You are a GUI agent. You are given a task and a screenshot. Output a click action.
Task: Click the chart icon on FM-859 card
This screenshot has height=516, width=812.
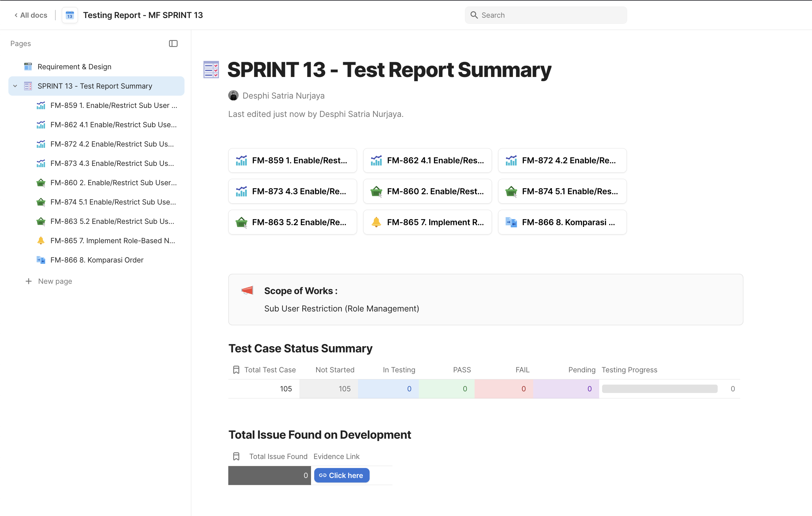241,160
